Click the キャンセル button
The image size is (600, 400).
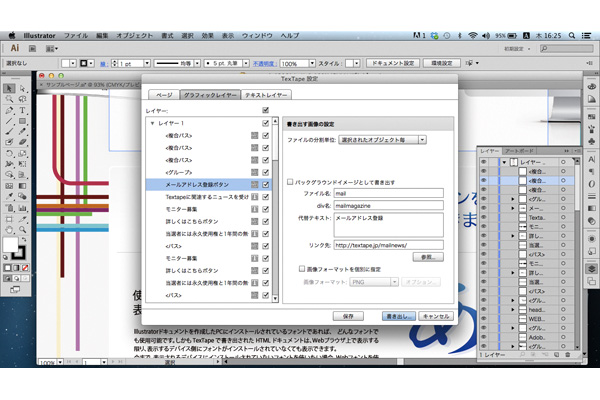click(437, 315)
